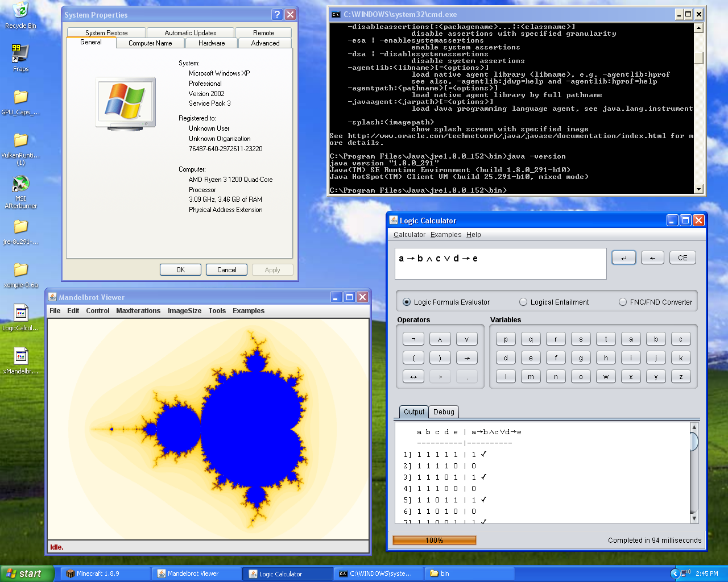Viewport: 728px width, 582px height.
Task: Open the Fraps desktop shortcut
Action: (x=20, y=53)
